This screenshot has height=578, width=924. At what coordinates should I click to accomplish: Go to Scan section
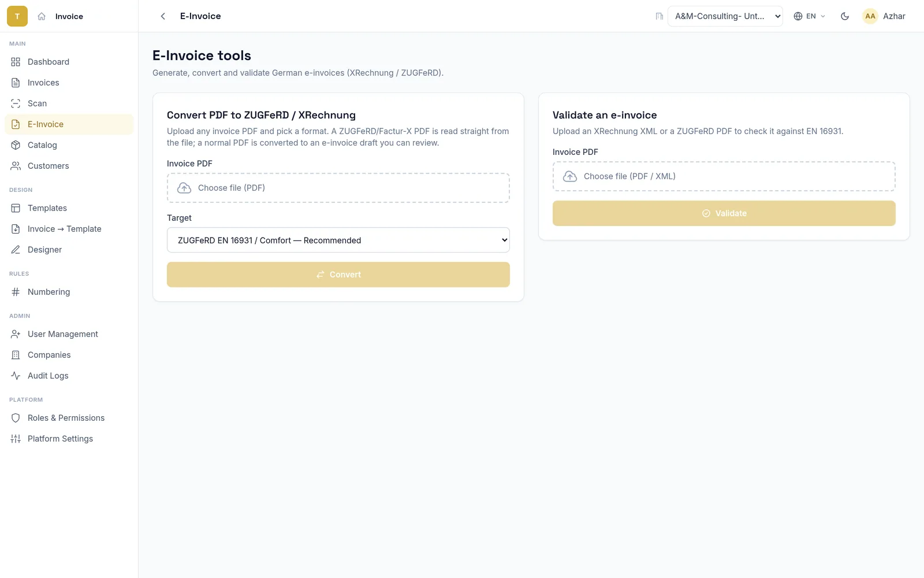point(69,103)
